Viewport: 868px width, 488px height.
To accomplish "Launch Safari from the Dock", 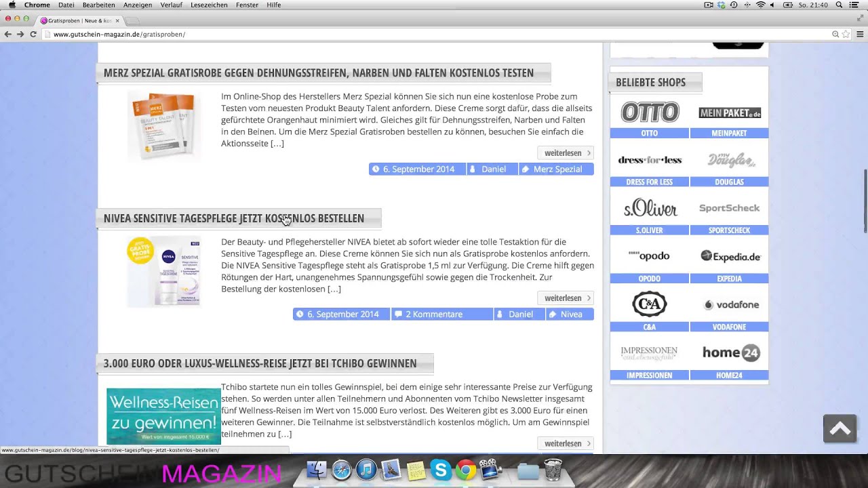I will tap(342, 470).
